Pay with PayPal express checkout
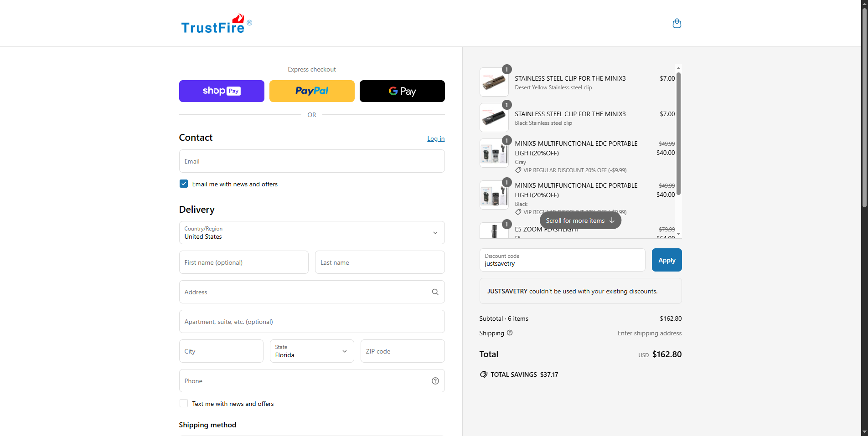868x436 pixels. [312, 91]
